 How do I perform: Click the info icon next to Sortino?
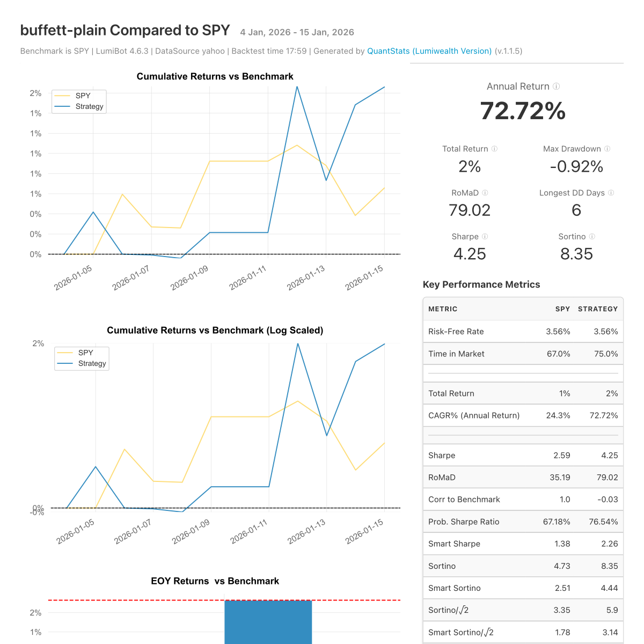point(592,237)
